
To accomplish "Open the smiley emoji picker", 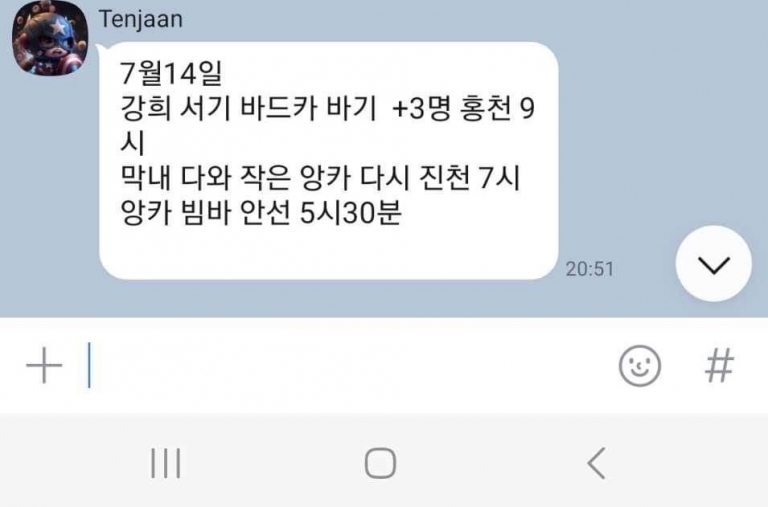I will pyautogui.click(x=640, y=365).
